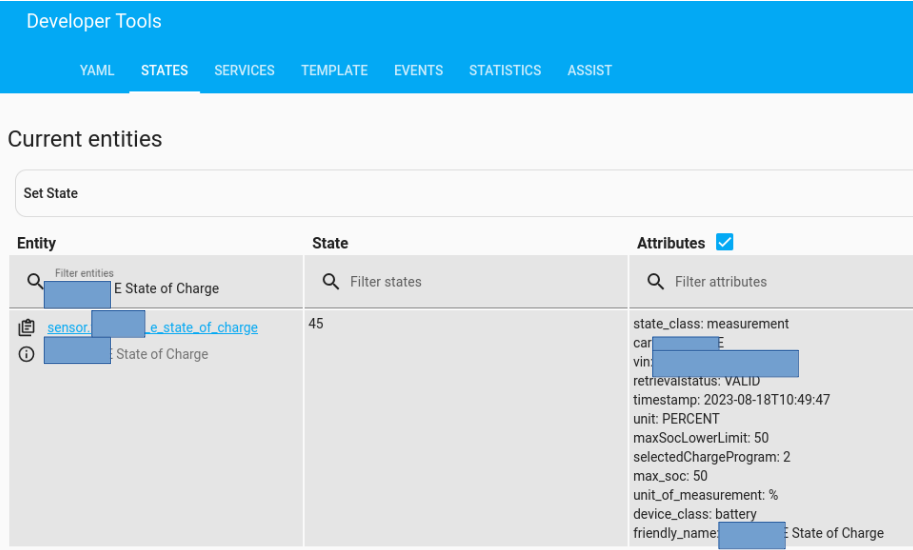The width and height of the screenshot is (913, 550).
Task: Click into the Filter states field
Action: point(470,282)
